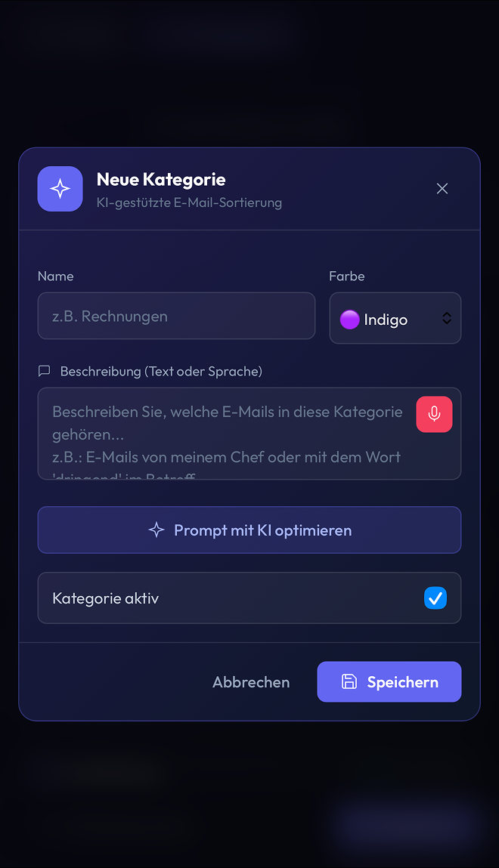Screen dimensions: 499x868
Task: Uncheck the Kategorie aktiv checkbox
Action: coord(435,598)
